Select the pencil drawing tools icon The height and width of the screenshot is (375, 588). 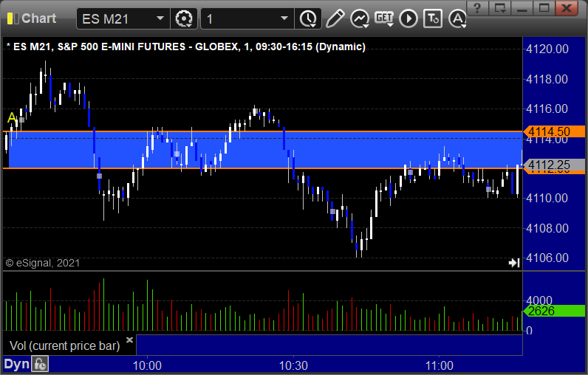click(335, 18)
